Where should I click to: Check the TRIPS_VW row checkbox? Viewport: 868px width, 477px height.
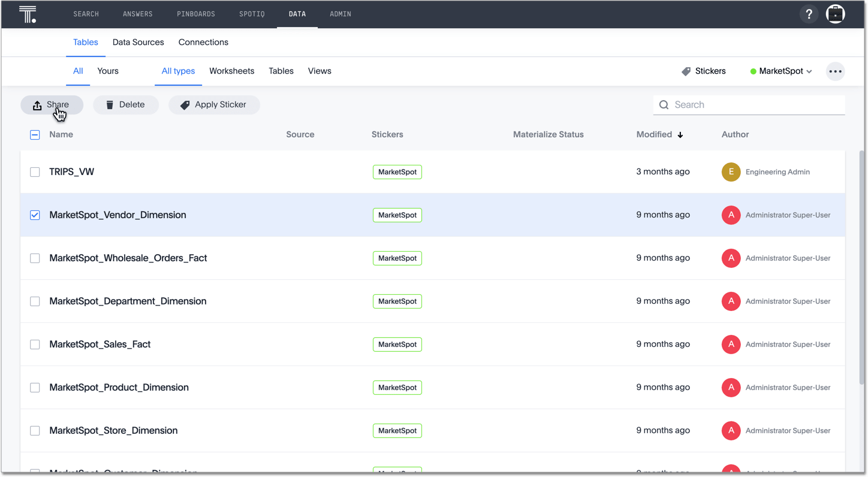tap(35, 172)
